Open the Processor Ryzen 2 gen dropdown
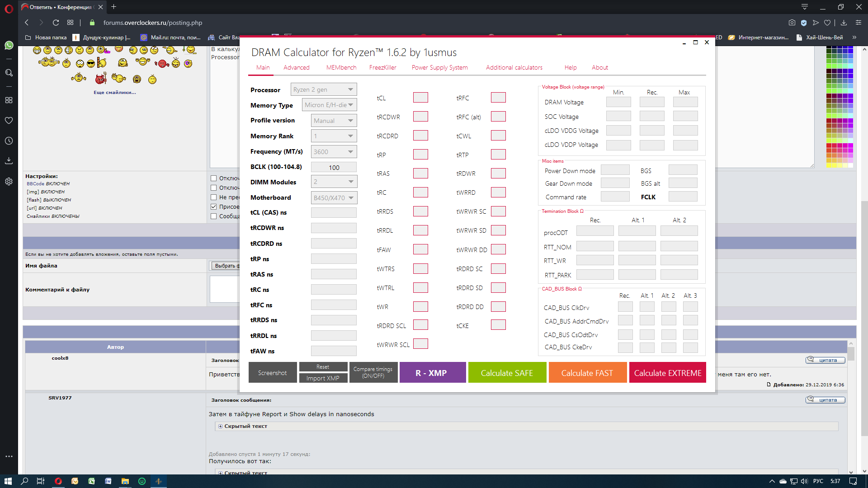The height and width of the screenshot is (488, 868). (x=324, y=89)
